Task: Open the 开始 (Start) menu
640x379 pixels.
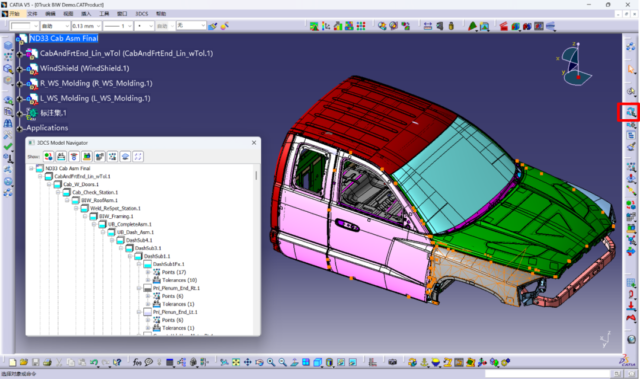Action: pos(14,14)
